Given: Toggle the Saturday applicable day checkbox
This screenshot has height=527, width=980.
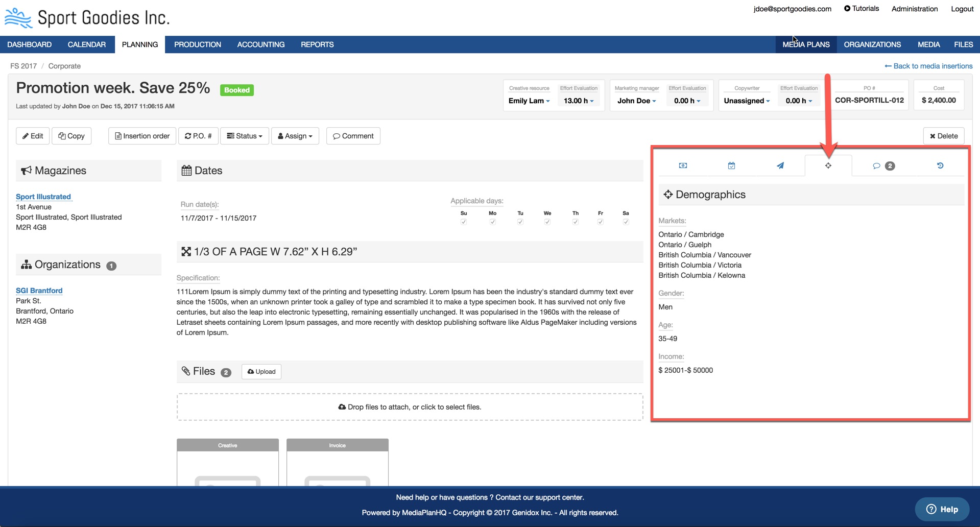Looking at the screenshot, I should coord(626,222).
